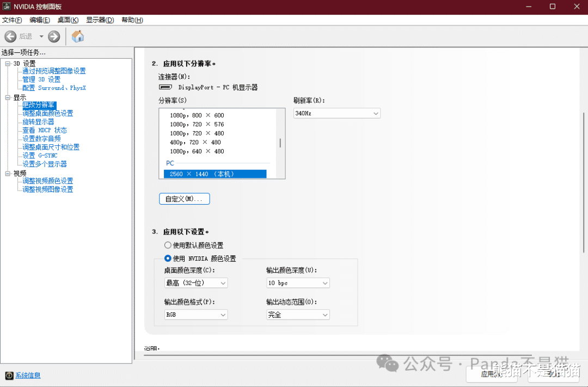The height and width of the screenshot is (387, 588).
Task: Open 设置多个显示器
Action: 45,164
